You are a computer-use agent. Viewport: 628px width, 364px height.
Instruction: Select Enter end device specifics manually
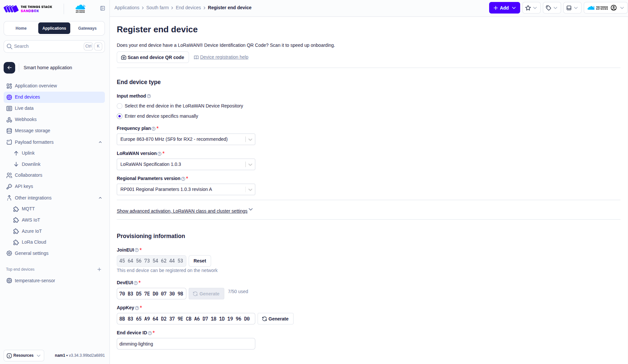pyautogui.click(x=120, y=116)
